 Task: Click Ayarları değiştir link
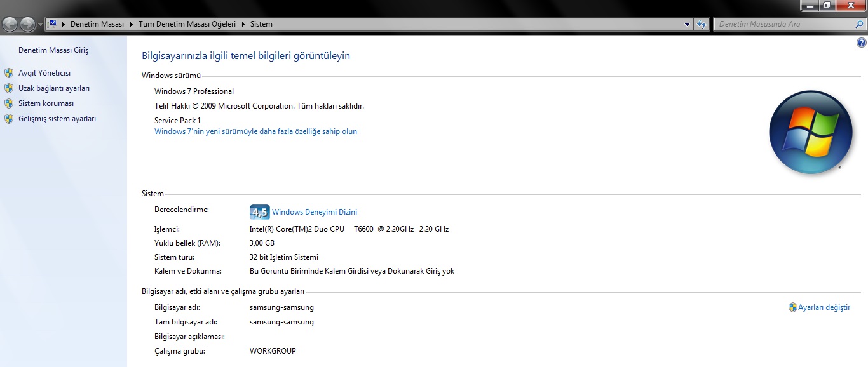point(824,307)
